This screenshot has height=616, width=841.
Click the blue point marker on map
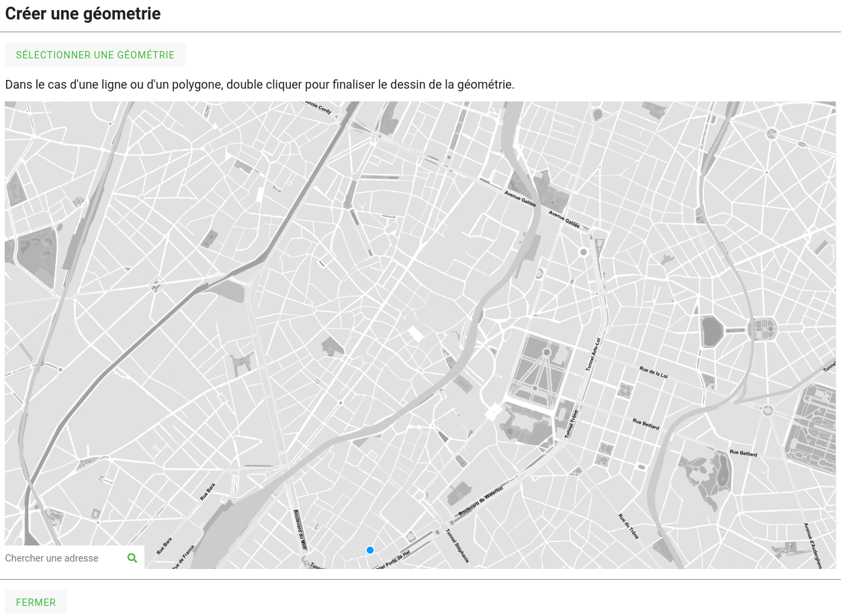pos(370,550)
